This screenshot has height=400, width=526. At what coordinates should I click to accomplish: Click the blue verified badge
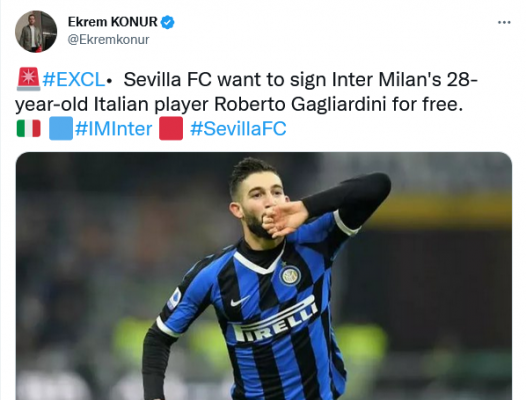pyautogui.click(x=167, y=22)
